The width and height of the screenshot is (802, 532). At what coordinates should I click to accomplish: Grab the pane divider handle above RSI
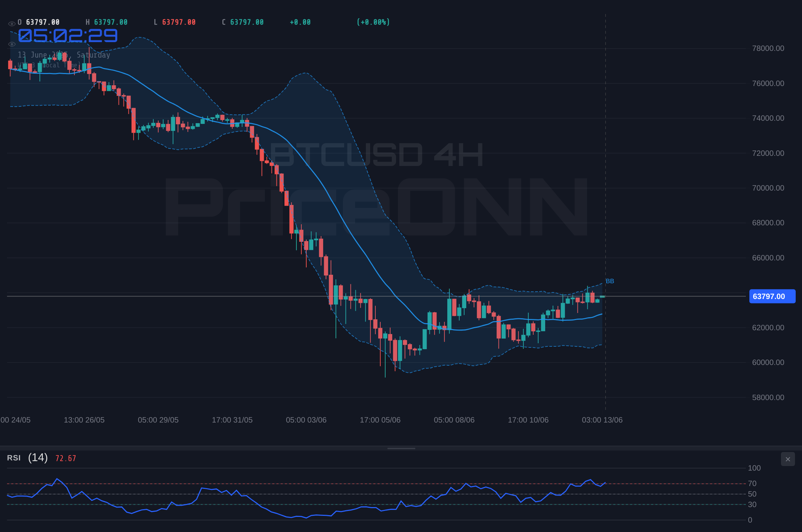tap(401, 448)
